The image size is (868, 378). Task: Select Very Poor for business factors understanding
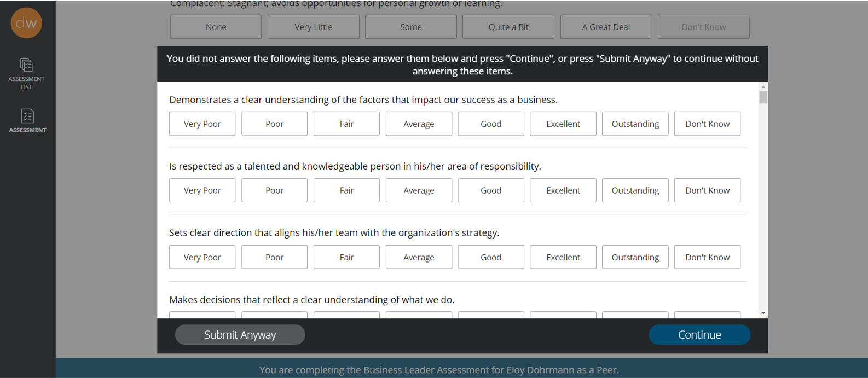(202, 124)
